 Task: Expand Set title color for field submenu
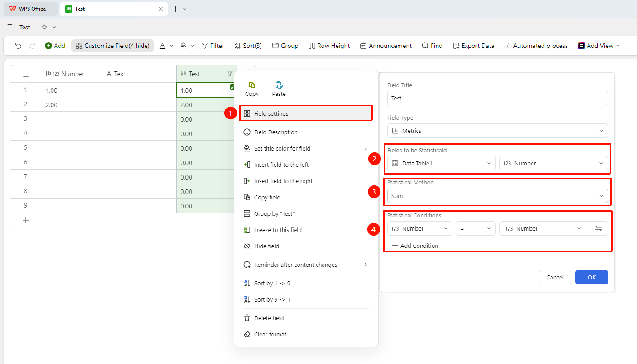(306, 148)
